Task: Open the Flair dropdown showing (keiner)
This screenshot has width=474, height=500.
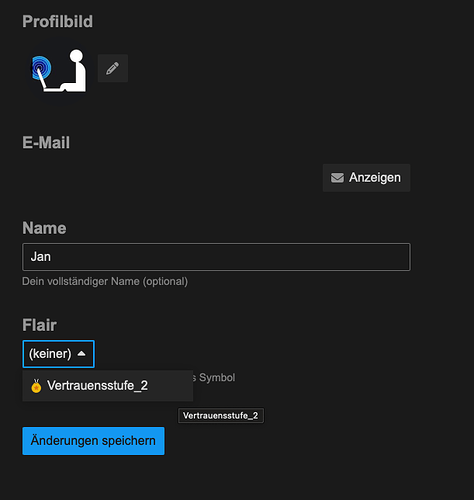Action: pos(59,354)
